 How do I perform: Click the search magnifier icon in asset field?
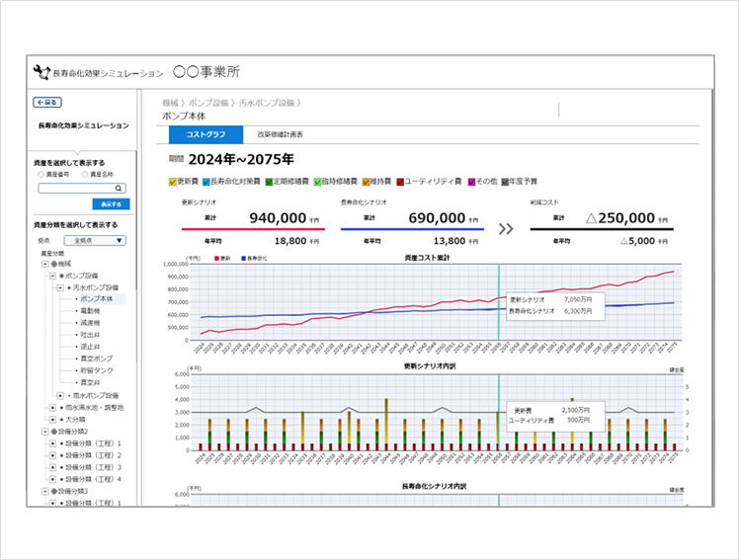tap(119, 189)
